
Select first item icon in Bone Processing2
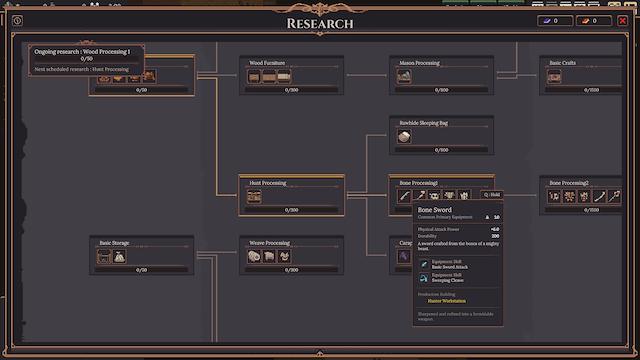pyautogui.click(x=554, y=196)
